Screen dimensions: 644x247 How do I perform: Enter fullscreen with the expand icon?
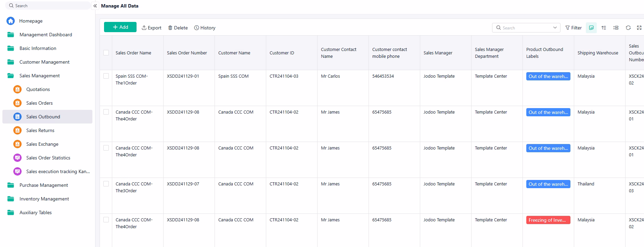point(639,28)
